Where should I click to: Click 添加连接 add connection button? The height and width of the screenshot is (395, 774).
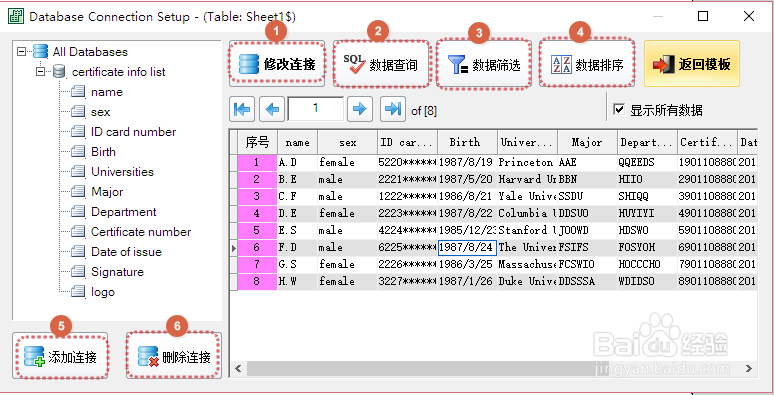(60, 356)
